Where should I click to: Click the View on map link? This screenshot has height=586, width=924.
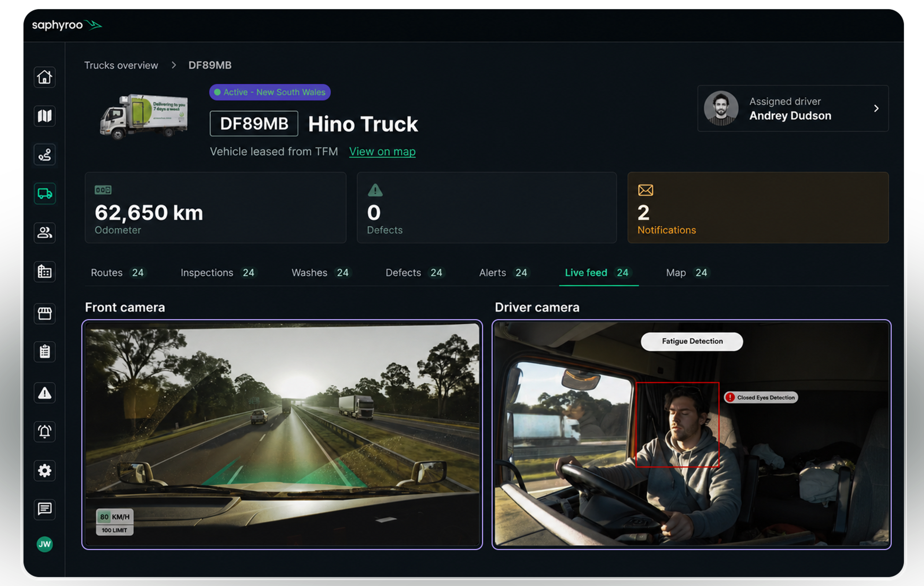point(382,152)
